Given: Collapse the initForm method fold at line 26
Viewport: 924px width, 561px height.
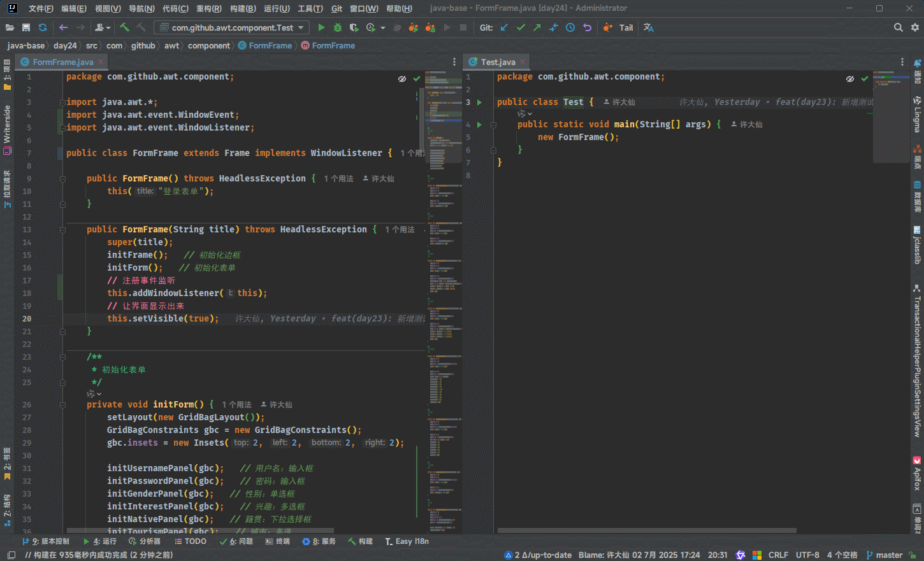Looking at the screenshot, I should tap(62, 405).
